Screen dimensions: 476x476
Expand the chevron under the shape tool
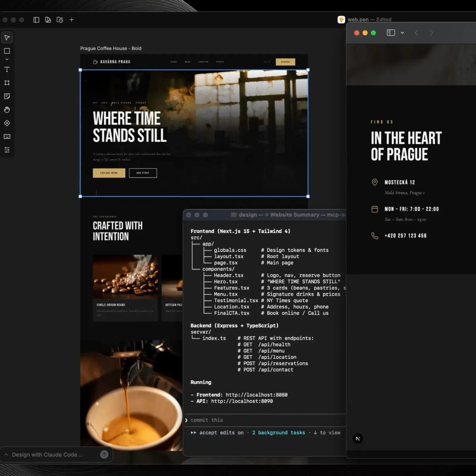point(7,59)
